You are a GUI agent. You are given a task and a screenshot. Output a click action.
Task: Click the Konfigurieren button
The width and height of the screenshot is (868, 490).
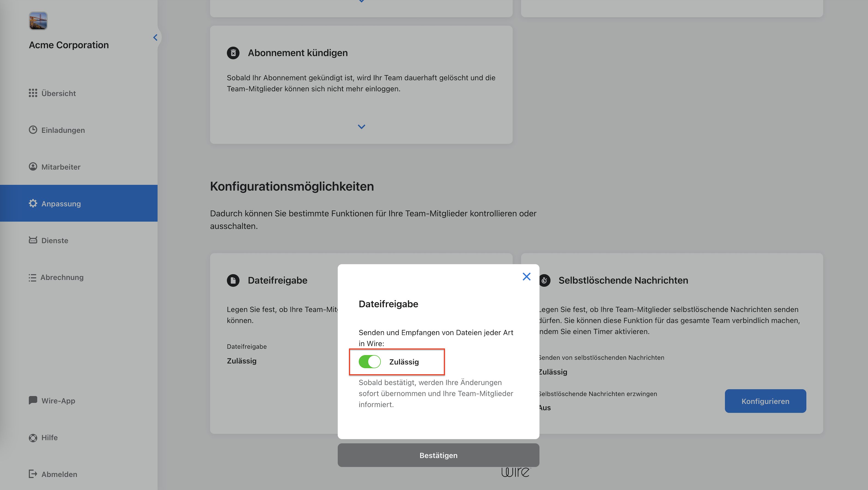(x=765, y=401)
